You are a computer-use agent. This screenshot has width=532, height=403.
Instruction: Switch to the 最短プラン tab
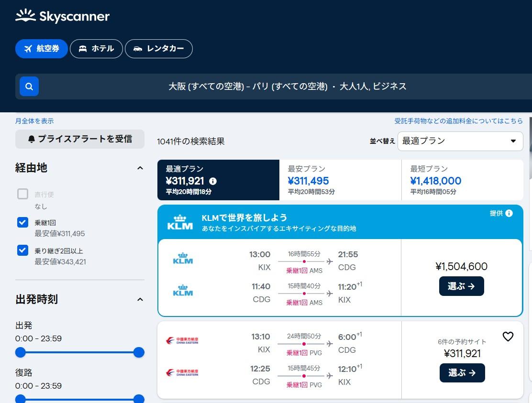(462, 180)
